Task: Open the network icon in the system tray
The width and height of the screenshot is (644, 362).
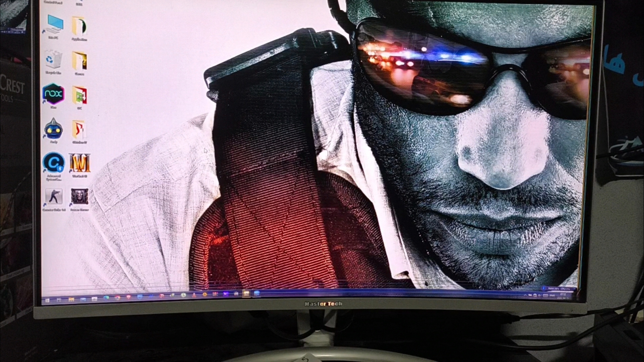Action: [x=535, y=296]
